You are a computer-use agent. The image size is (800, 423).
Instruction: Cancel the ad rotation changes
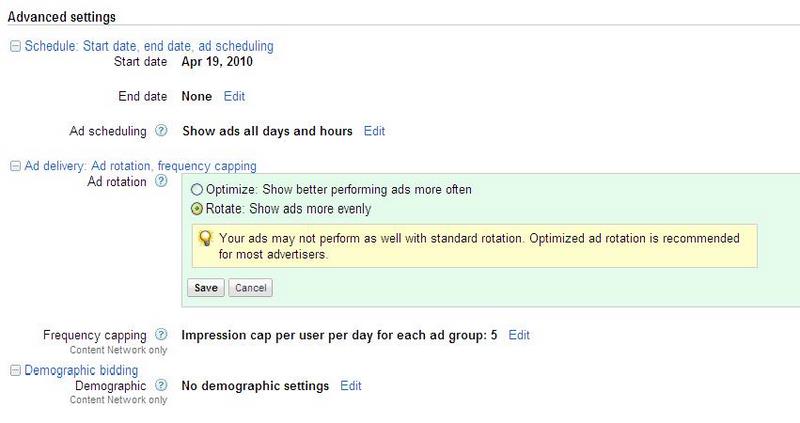(x=250, y=287)
